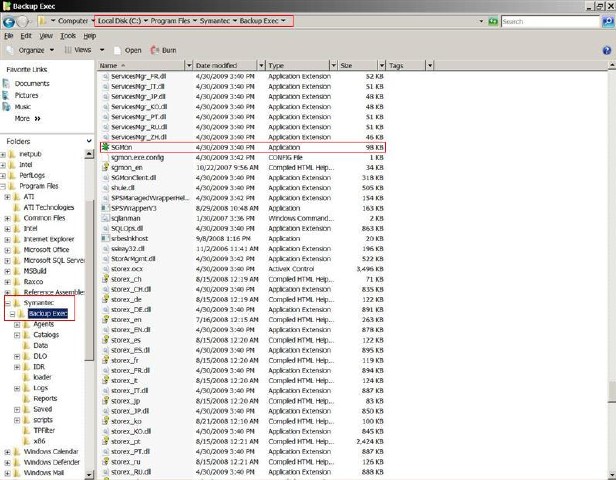Open the Tags column filter dropdown

(430, 65)
